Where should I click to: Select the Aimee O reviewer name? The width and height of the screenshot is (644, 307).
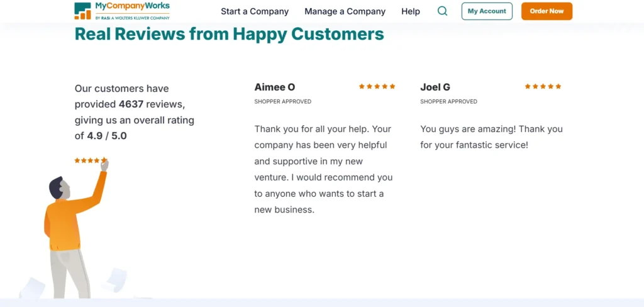click(274, 87)
